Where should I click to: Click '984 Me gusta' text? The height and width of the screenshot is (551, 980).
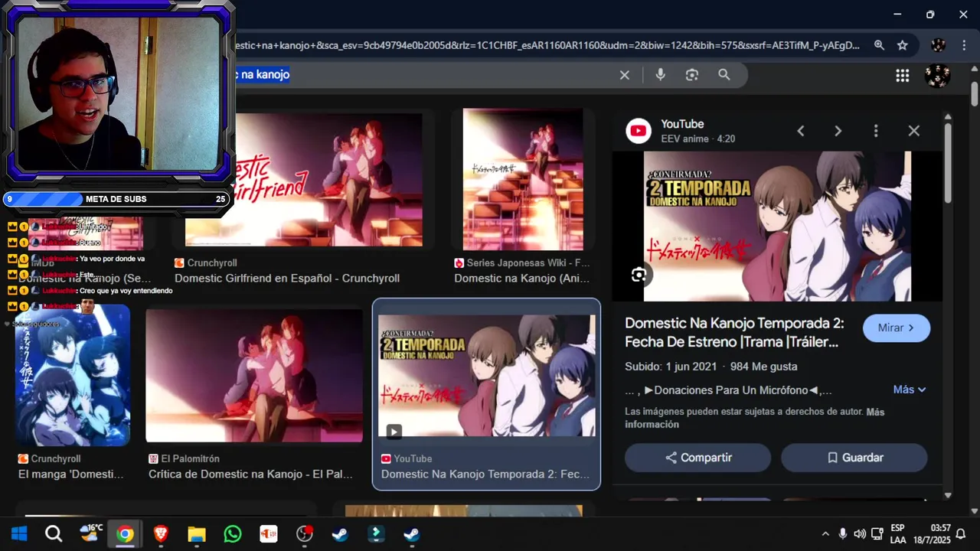coord(763,367)
